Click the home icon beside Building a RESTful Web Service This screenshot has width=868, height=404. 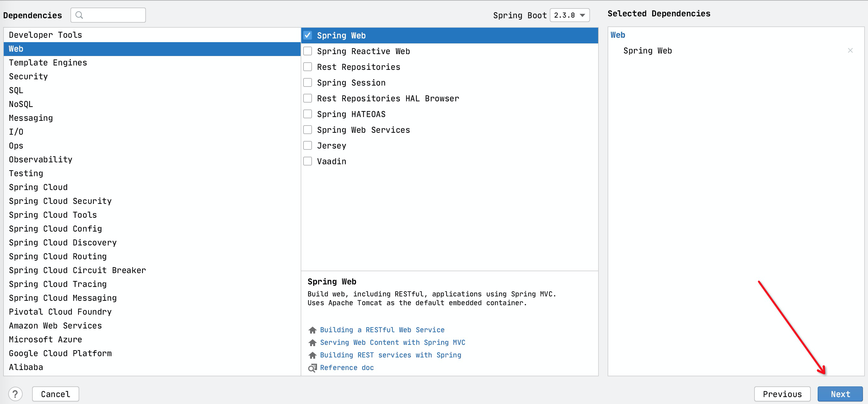(x=312, y=330)
